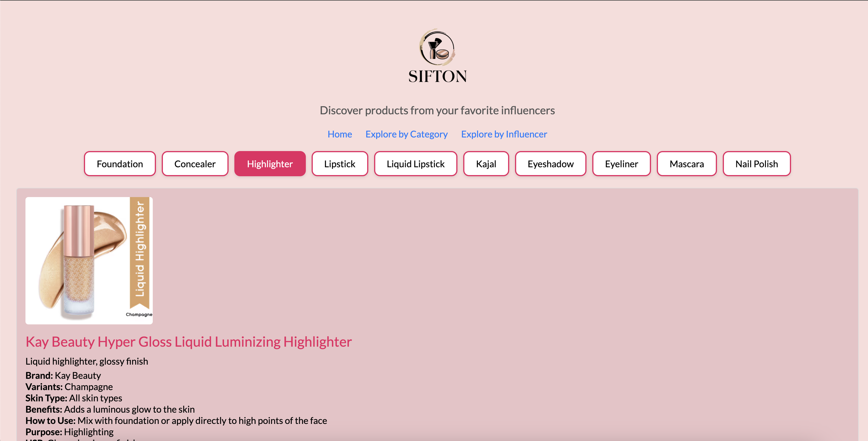Select the Kajal category
Screen dimensions: 868x441
coord(486,164)
